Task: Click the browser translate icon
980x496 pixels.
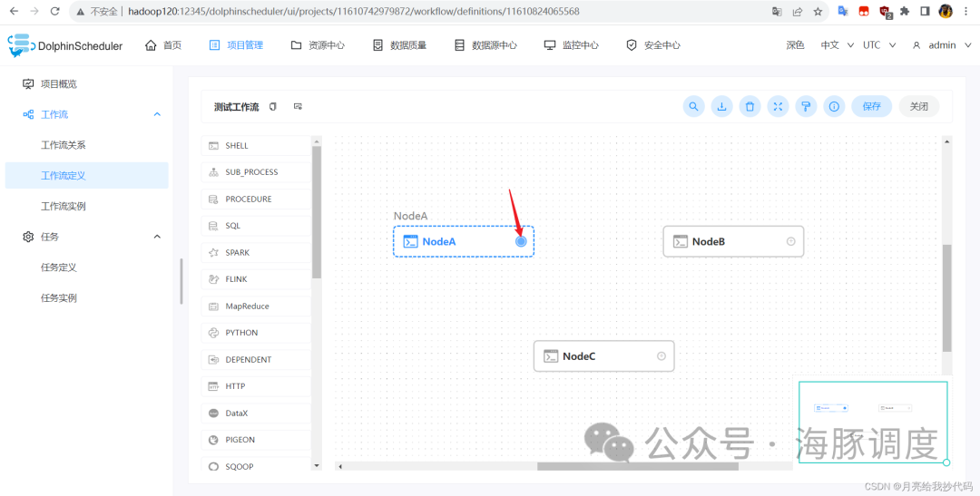Action: (x=777, y=11)
